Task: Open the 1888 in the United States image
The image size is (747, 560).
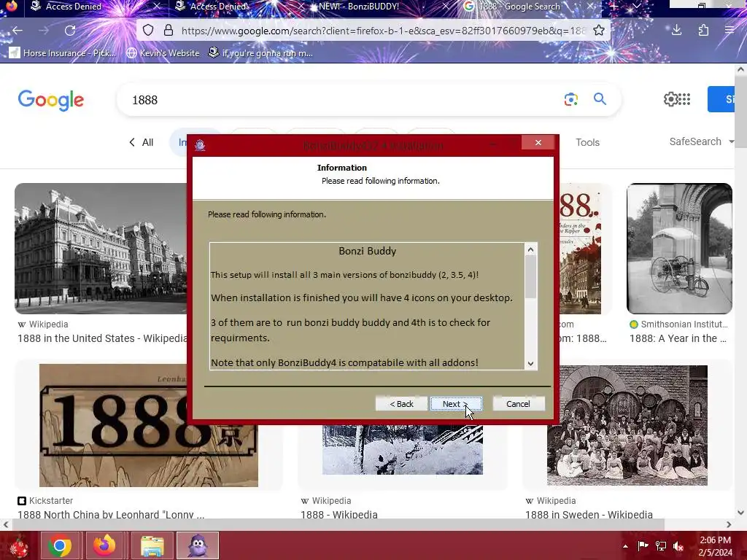Action: click(x=101, y=249)
